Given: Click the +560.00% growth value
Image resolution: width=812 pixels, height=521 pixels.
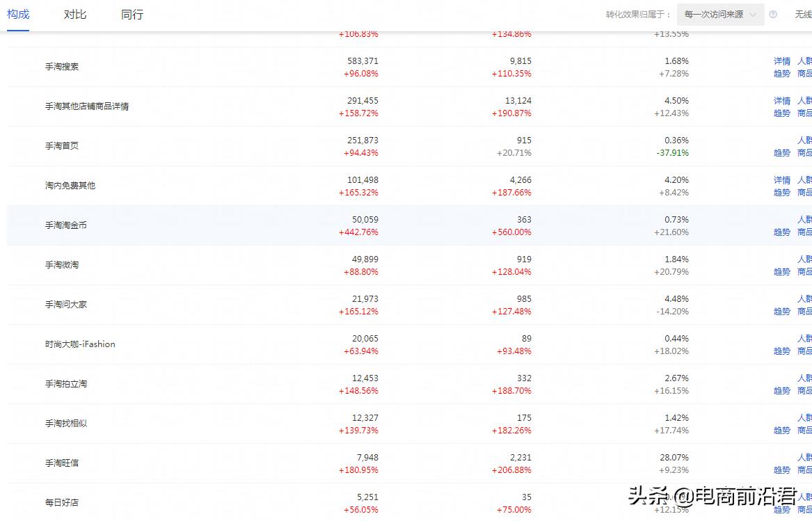Looking at the screenshot, I should click(x=511, y=232).
